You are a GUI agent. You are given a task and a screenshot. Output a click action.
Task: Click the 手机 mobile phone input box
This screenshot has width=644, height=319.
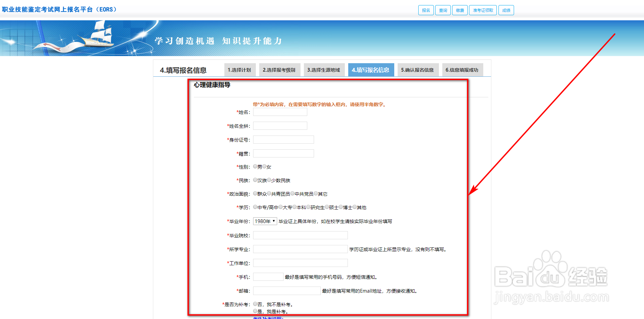[x=268, y=276]
